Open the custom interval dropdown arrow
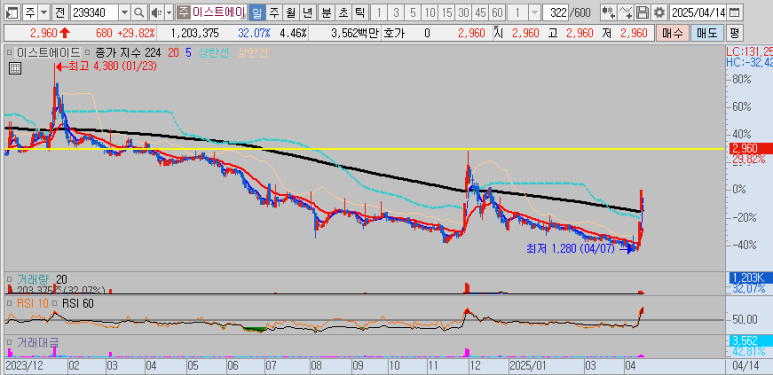Viewport: 773px width, 375px height. pos(535,12)
